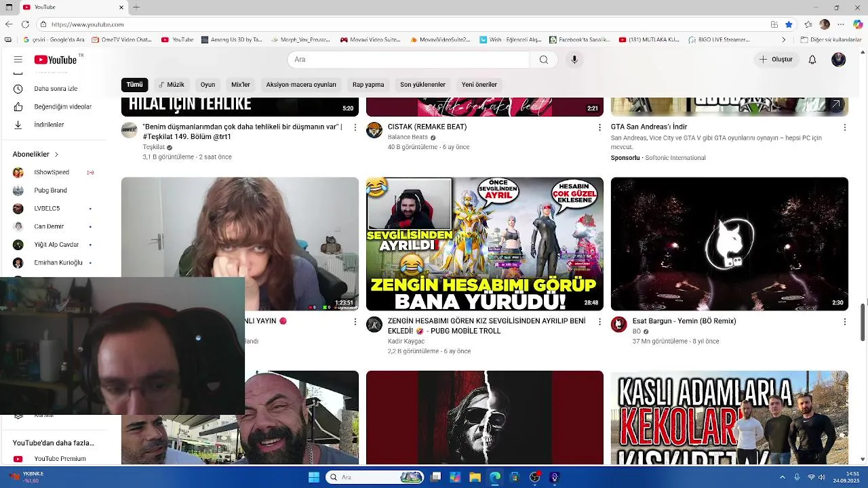
Task: Click the taskbar Ara search box
Action: pyautogui.click(x=376, y=477)
